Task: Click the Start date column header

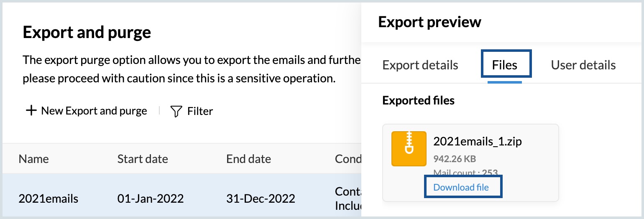Action: (143, 159)
